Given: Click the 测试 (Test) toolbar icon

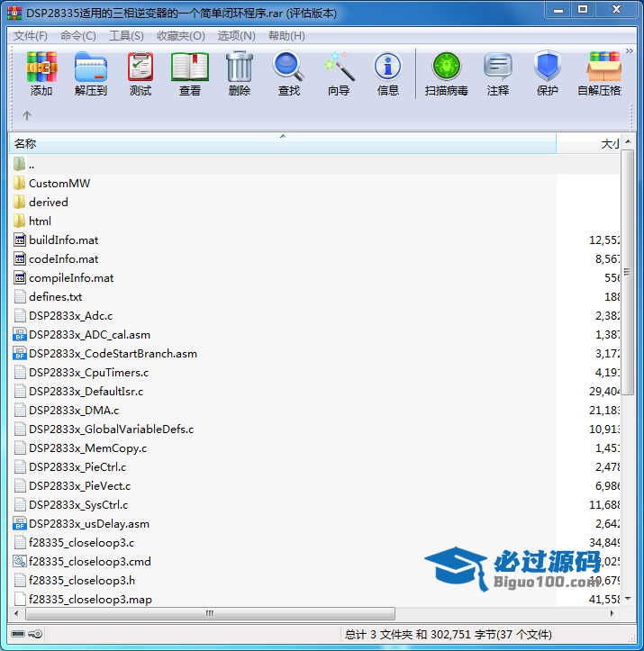Looking at the screenshot, I should pyautogui.click(x=140, y=74).
